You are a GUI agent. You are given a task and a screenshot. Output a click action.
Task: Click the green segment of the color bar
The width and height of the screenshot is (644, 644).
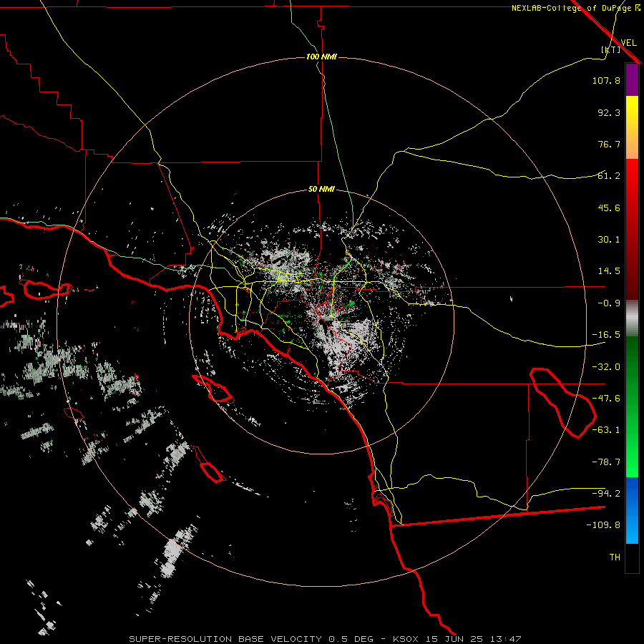(x=632, y=406)
